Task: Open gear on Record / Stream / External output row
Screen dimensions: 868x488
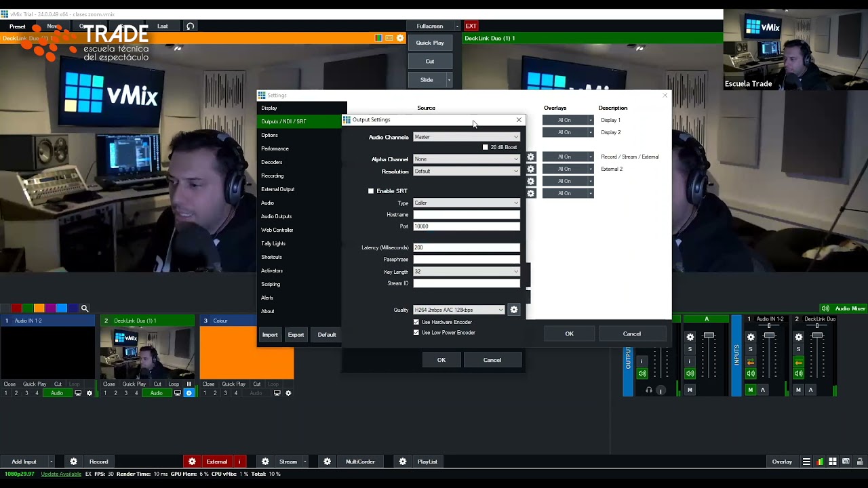Action: 531,157
